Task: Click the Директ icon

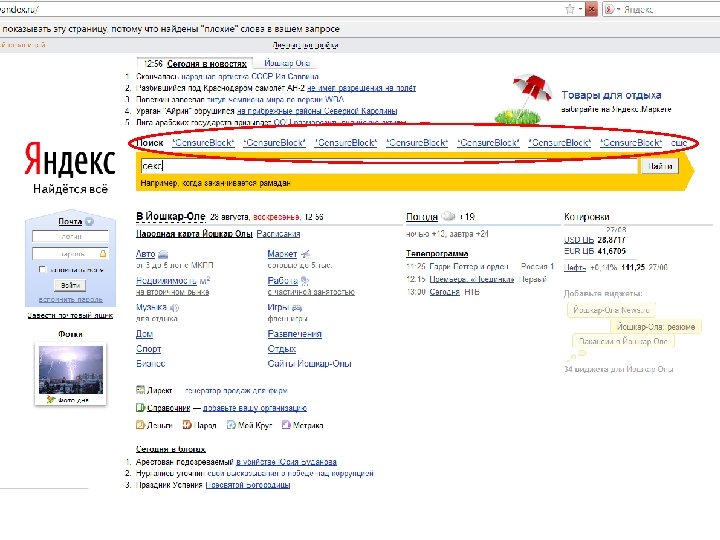Action: [141, 390]
